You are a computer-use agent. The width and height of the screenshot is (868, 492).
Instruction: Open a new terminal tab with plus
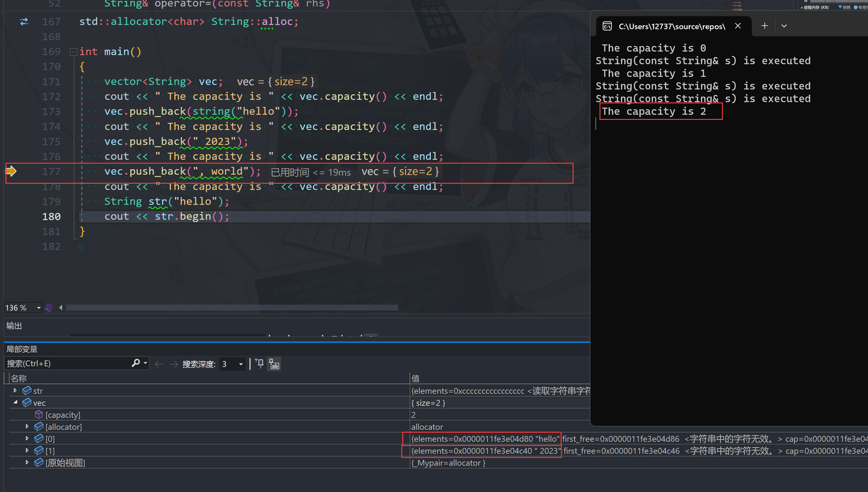click(x=764, y=26)
